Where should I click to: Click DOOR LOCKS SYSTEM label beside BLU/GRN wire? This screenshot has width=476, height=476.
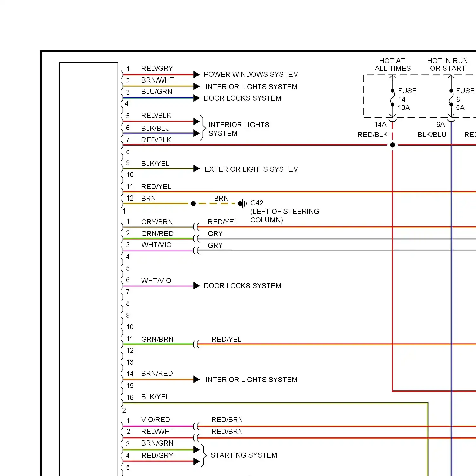(242, 98)
